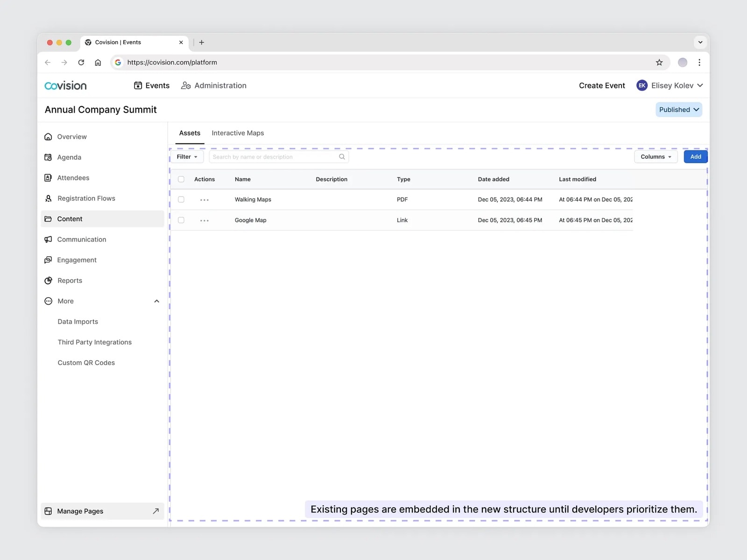Open the Filter dropdown
This screenshot has width=747, height=560.
point(187,157)
